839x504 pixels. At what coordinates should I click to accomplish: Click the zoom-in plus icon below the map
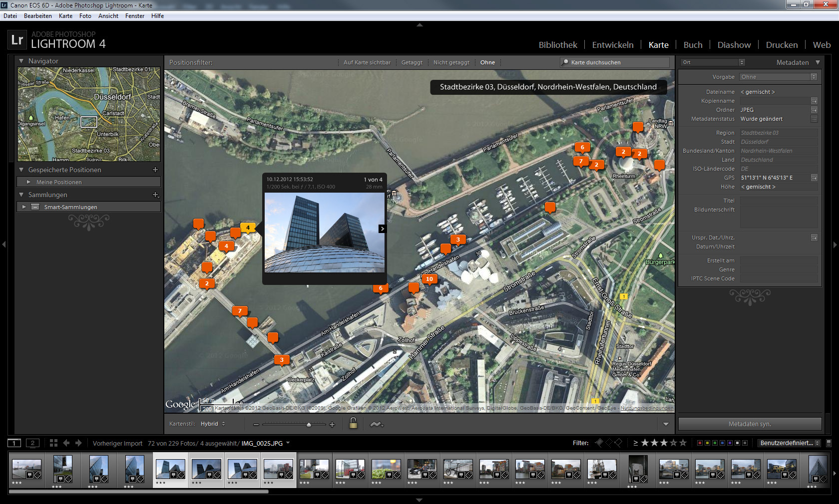click(x=332, y=425)
